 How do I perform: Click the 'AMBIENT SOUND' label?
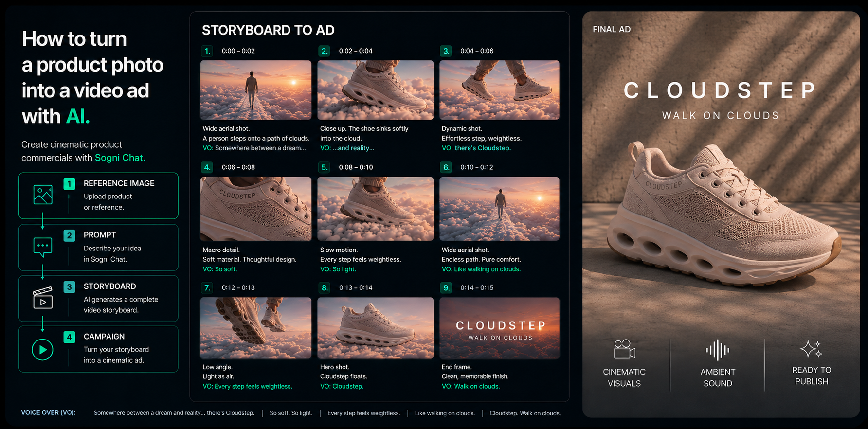tap(718, 377)
